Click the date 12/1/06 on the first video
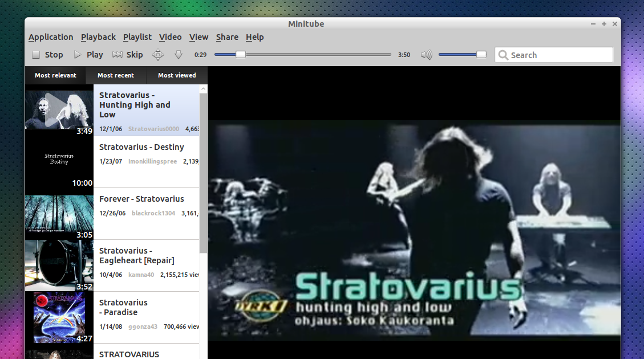The height and width of the screenshot is (359, 644). coord(111,129)
